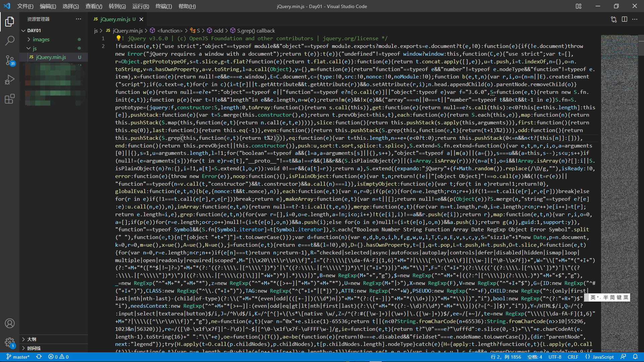644x362 pixels.
Task: Open notifications bell in status bar
Action: pyautogui.click(x=635, y=357)
